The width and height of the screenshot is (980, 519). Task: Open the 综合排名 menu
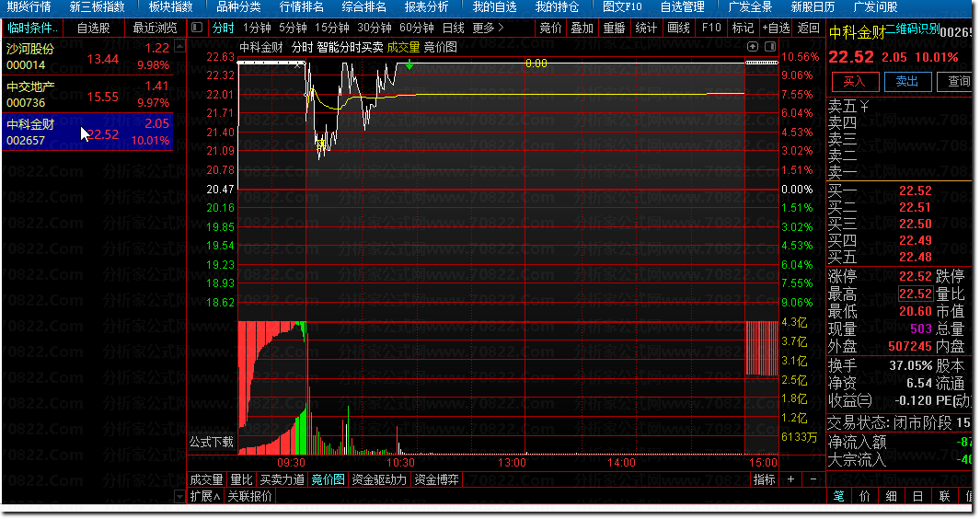363,7
